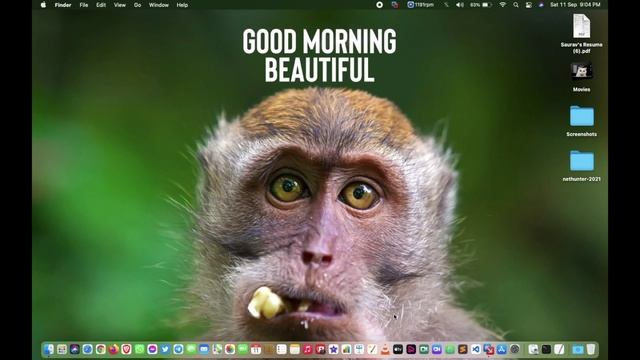This screenshot has height=360, width=640.
Task: Open Photos app from the Dock
Action: pyautogui.click(x=230, y=349)
